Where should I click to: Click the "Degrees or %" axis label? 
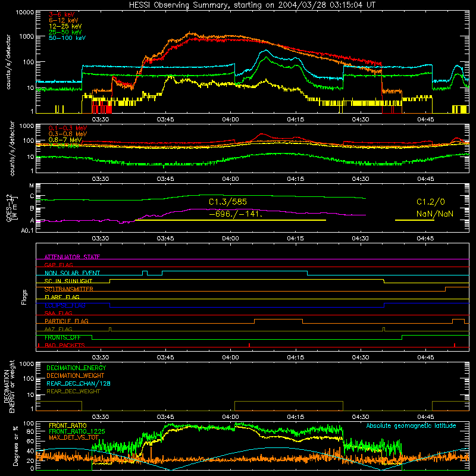tap(15, 446)
